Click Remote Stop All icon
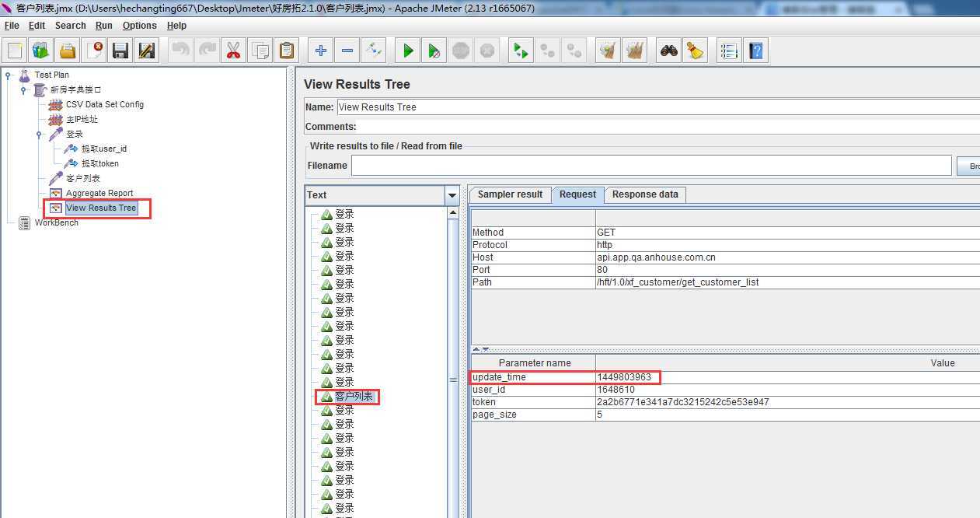Viewport: 980px width, 518px height. [548, 51]
